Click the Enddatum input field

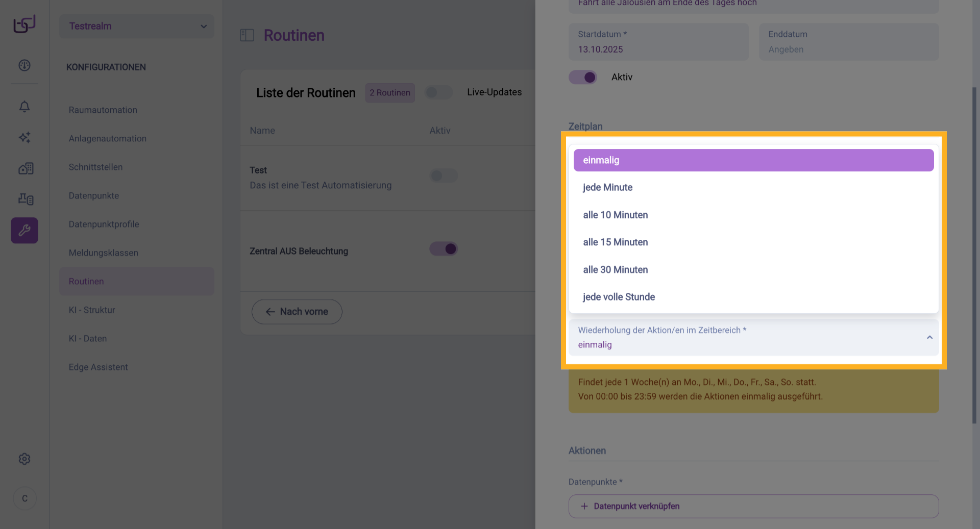point(848,42)
